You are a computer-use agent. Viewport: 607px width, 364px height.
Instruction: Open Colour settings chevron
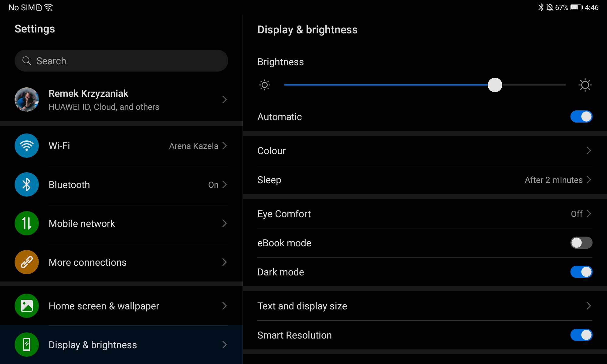(x=588, y=150)
